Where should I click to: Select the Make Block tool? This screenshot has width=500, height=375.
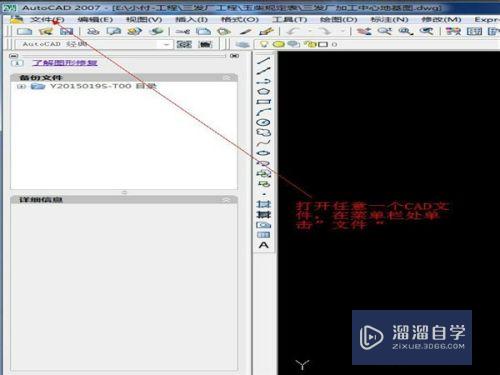coord(264,184)
